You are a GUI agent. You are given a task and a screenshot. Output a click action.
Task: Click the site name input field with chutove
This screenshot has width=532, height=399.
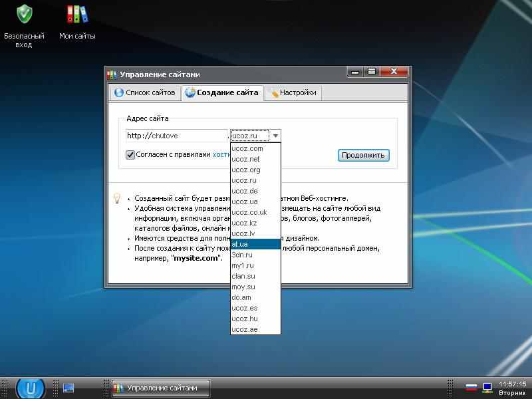(x=176, y=136)
